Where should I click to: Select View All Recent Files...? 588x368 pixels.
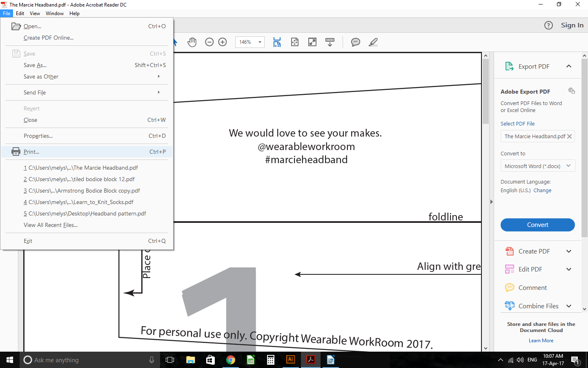(87, 225)
